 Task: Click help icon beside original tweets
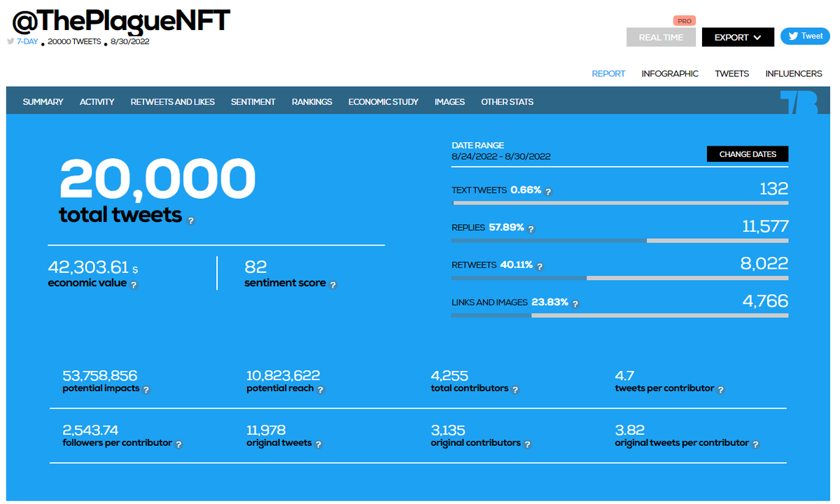(318, 444)
